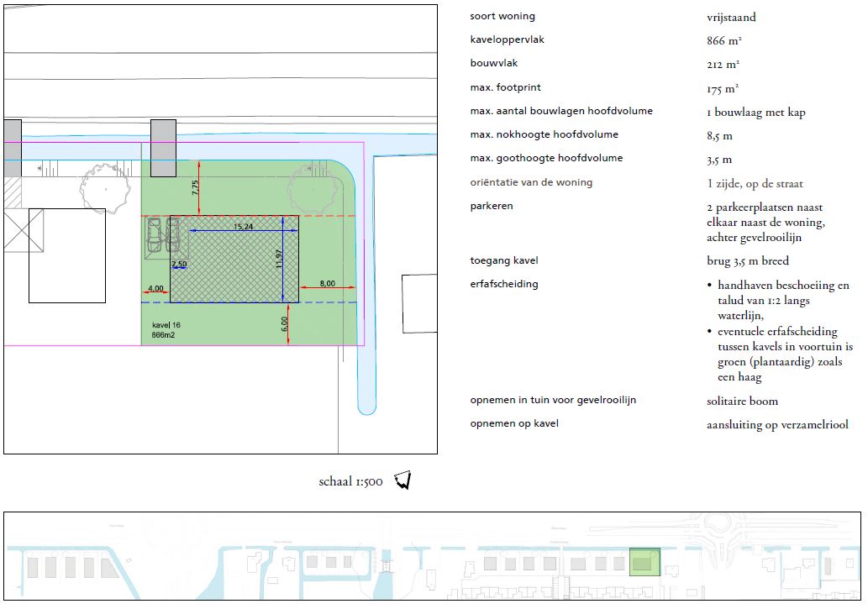868x609 pixels.
Task: Click the 'brug 3,5 m breed' text
Action: (748, 260)
